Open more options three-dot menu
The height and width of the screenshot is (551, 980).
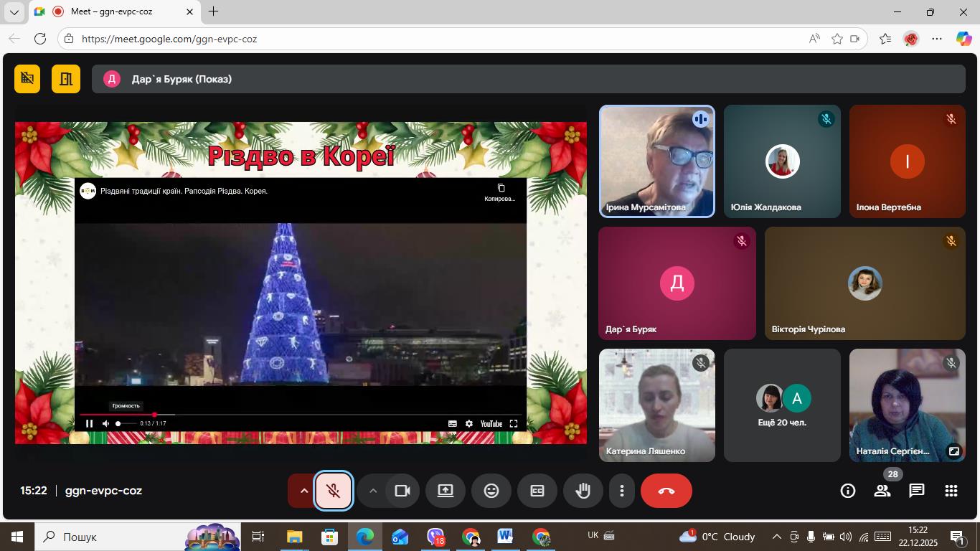[621, 491]
